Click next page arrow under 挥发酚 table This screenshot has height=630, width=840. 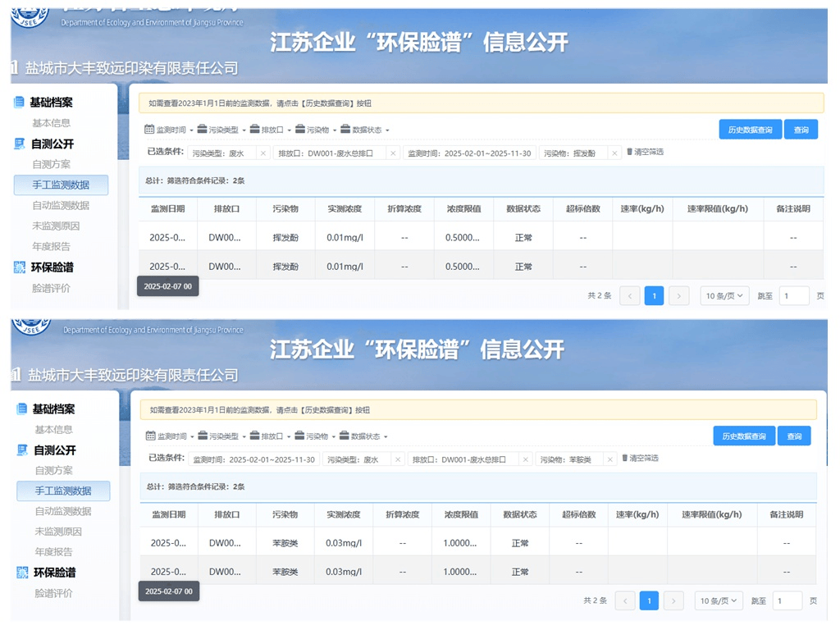click(x=678, y=296)
